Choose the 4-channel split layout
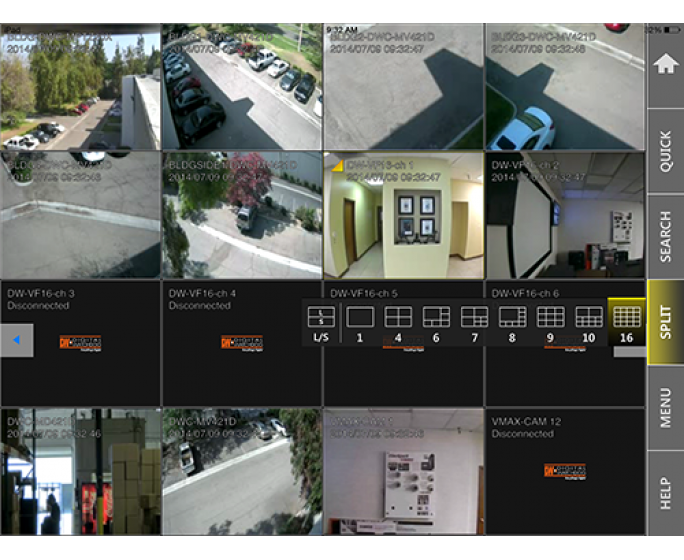684x560 pixels. pyautogui.click(x=398, y=324)
